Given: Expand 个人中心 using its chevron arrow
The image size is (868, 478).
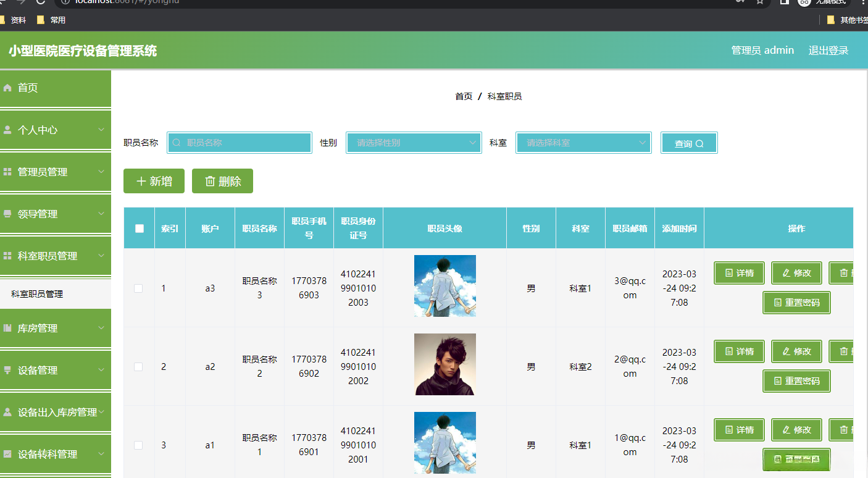Looking at the screenshot, I should point(101,130).
